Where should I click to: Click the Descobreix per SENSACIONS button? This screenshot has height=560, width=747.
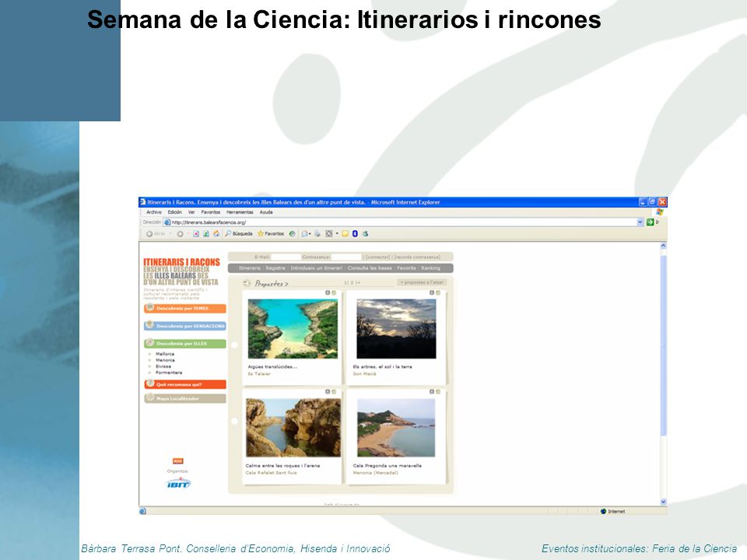pyautogui.click(x=185, y=326)
